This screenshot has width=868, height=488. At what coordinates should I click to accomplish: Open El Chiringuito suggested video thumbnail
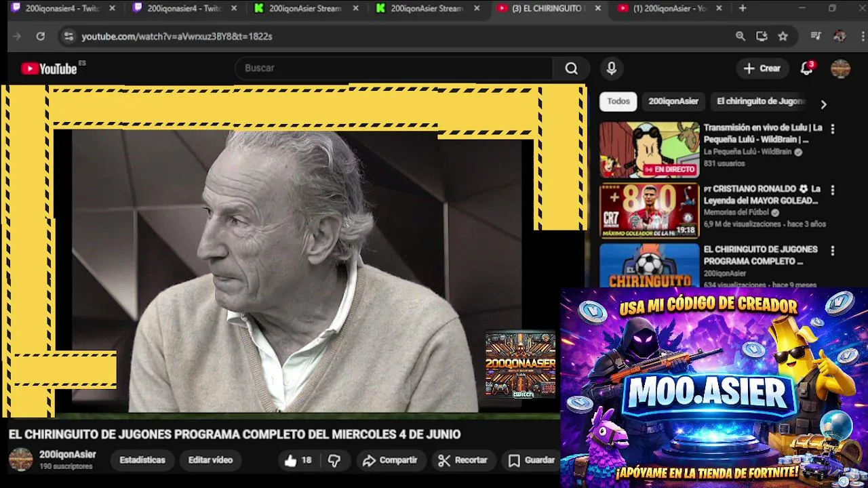[649, 265]
